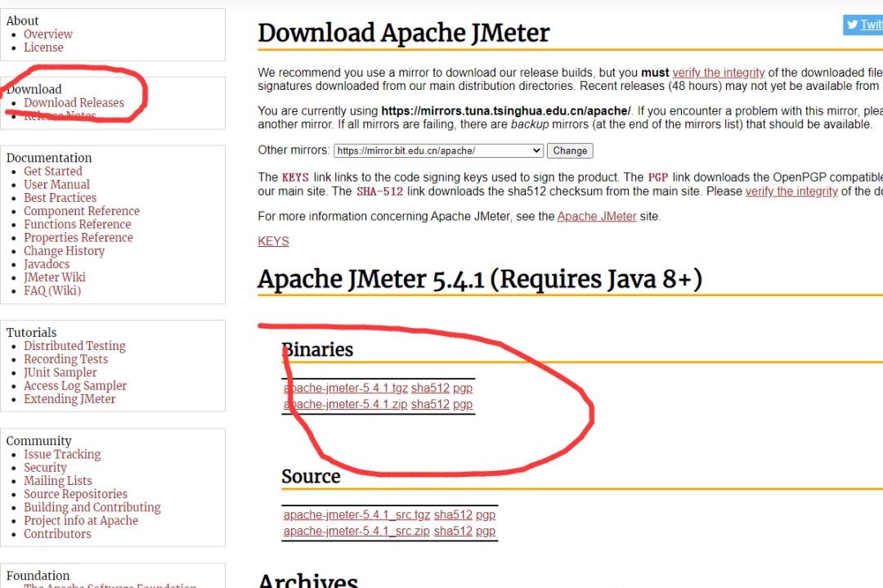Viewport: 883px width, 588px height.
Task: Open Functions Reference documentation
Action: (x=77, y=225)
